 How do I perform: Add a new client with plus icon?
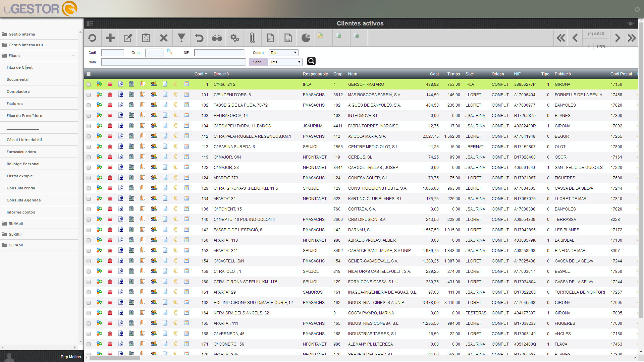point(110,38)
